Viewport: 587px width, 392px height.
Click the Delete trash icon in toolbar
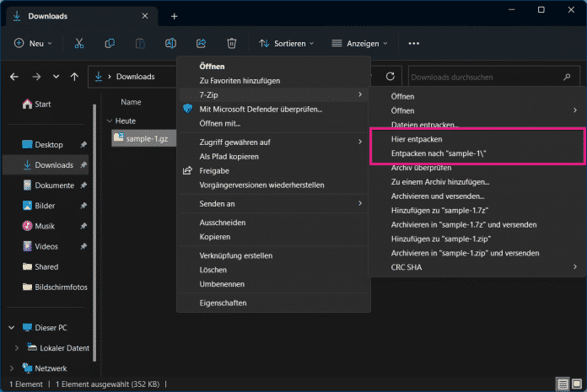(x=232, y=43)
